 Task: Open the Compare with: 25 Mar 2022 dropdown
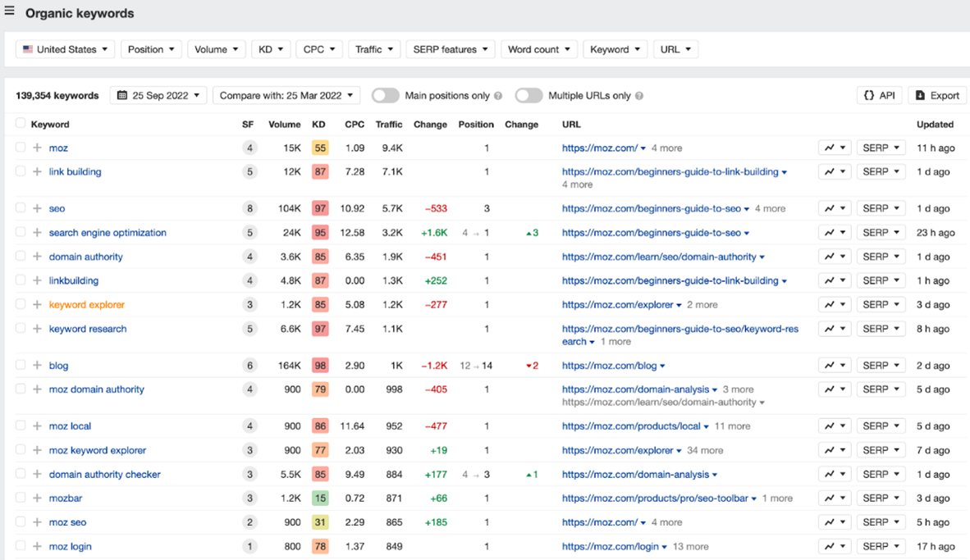(x=286, y=96)
